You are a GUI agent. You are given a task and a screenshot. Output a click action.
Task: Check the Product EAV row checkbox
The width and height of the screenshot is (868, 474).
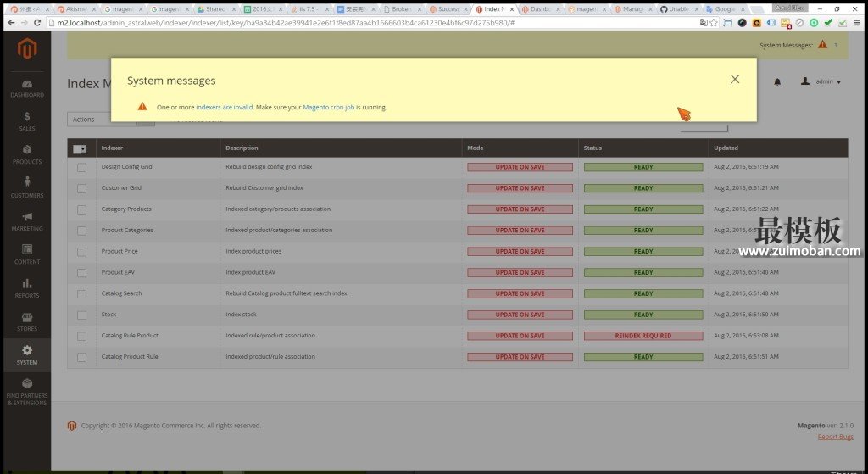click(x=82, y=272)
